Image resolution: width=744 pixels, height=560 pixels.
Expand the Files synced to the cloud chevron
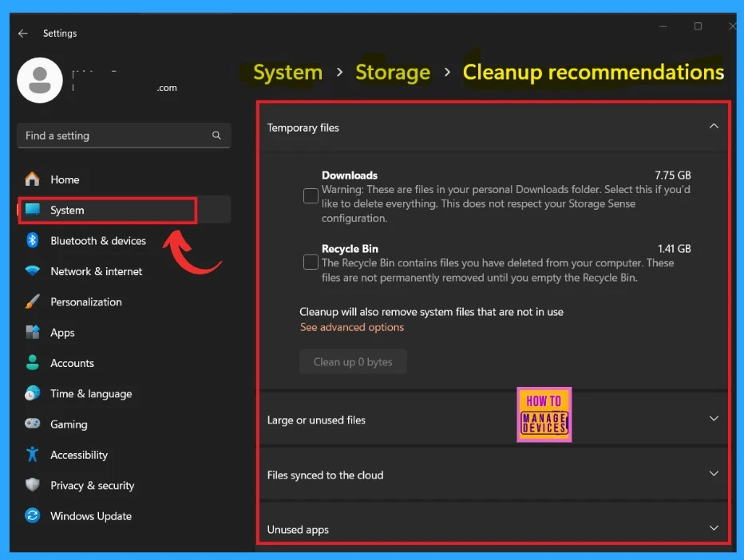pyautogui.click(x=714, y=474)
